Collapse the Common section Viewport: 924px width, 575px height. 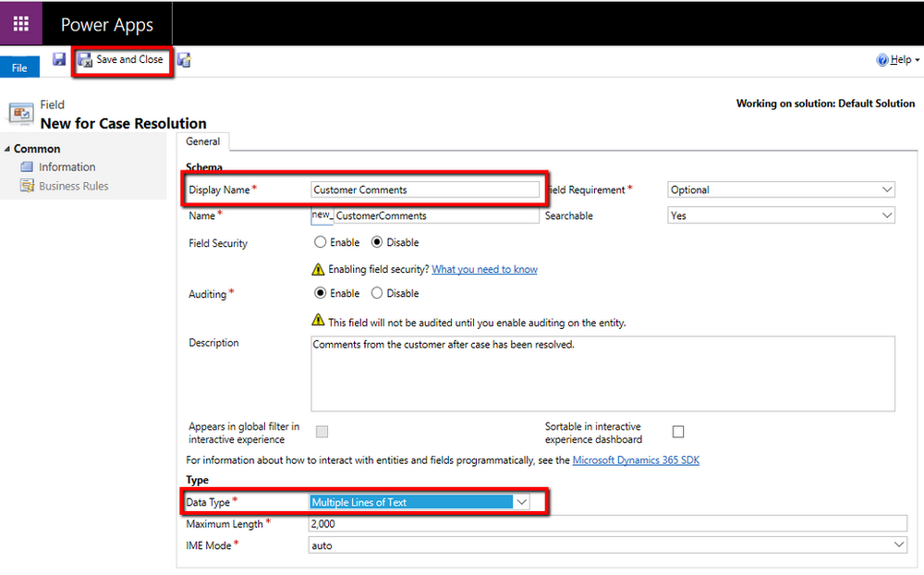(8, 148)
